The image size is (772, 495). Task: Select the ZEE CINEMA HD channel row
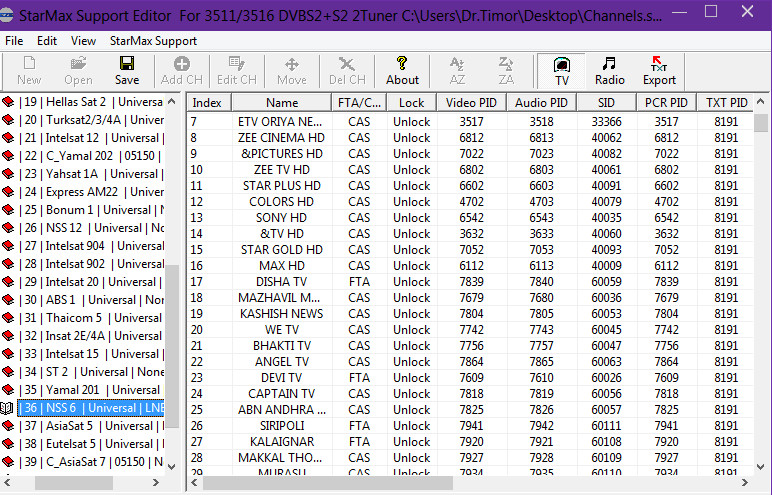(x=470, y=137)
